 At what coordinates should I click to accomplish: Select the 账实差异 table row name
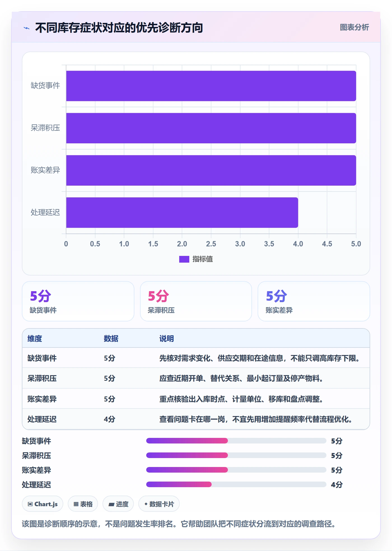coord(42,399)
